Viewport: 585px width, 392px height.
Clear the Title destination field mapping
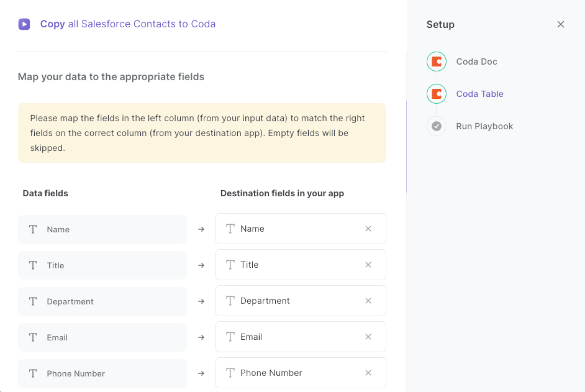(x=368, y=265)
